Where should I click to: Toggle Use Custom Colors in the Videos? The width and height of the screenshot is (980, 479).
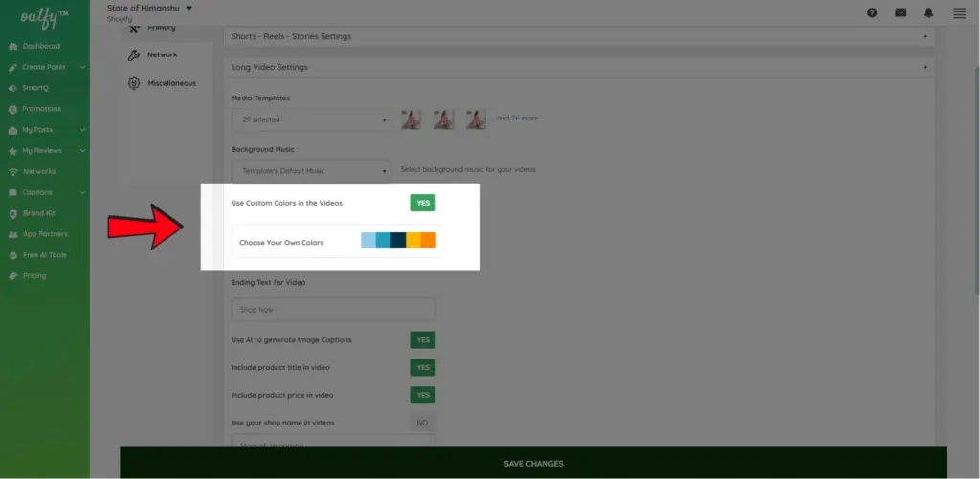(x=422, y=203)
